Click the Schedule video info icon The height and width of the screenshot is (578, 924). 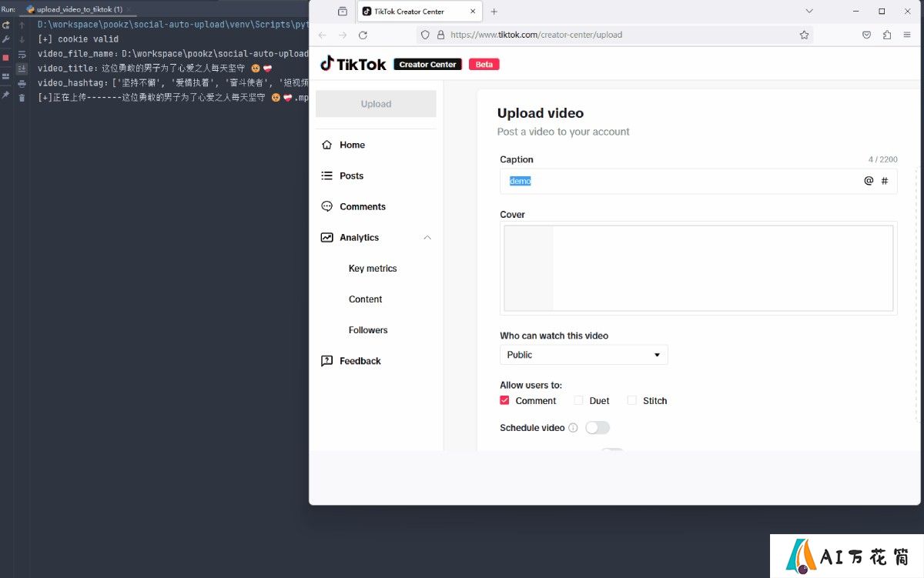[573, 428]
